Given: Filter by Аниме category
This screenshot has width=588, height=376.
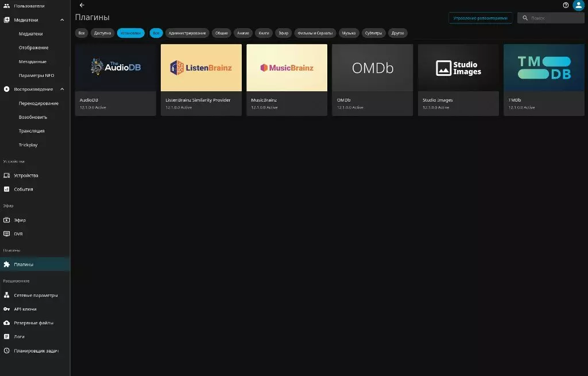Looking at the screenshot, I should pos(243,33).
